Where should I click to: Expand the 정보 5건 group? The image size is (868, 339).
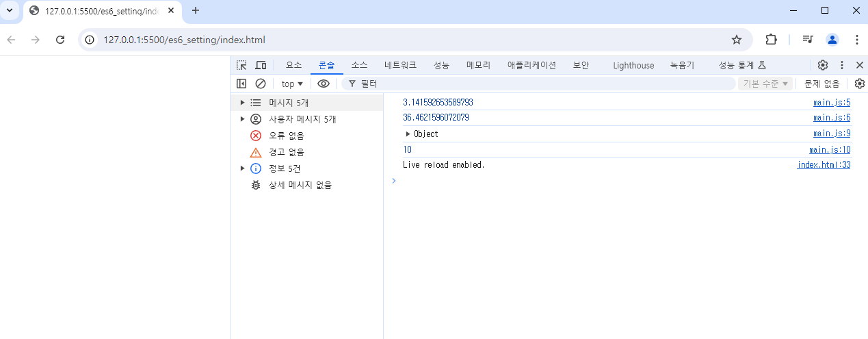click(242, 168)
